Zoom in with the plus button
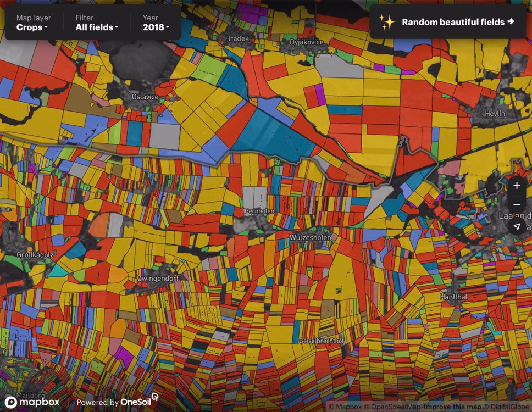 (517, 186)
